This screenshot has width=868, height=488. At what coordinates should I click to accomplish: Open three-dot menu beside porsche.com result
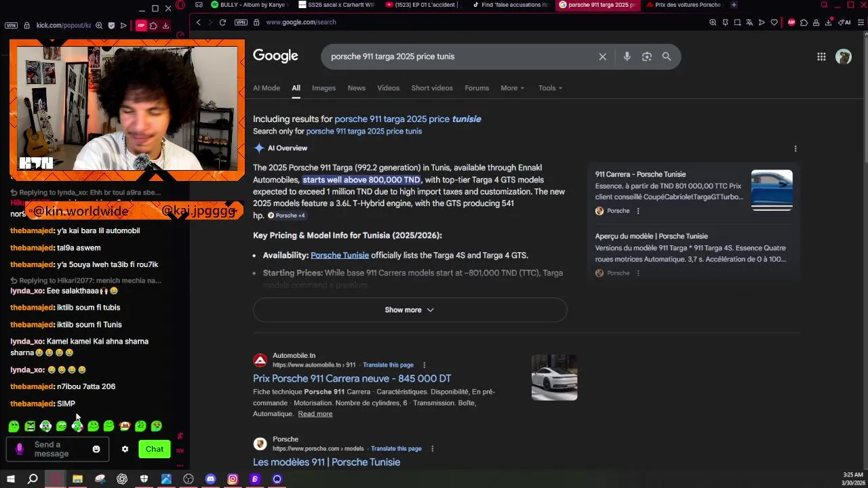[432, 449]
